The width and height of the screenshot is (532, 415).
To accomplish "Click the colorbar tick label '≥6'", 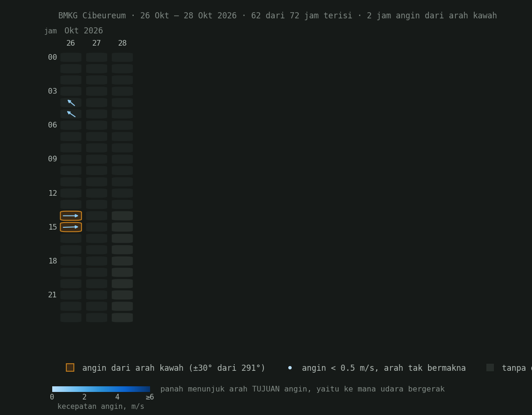I will coord(150,397).
